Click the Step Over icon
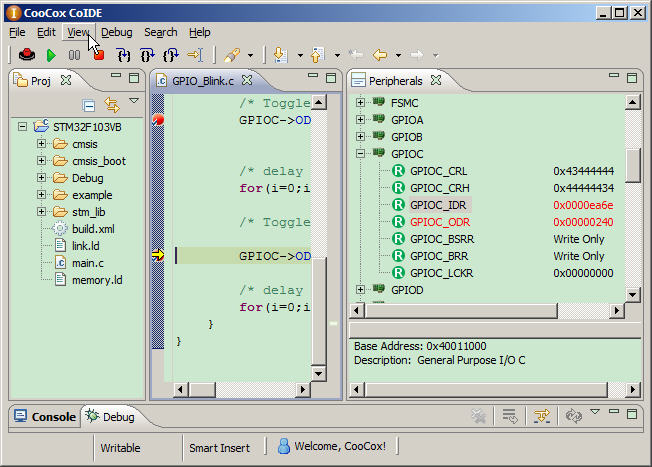This screenshot has height=467, width=652. [147, 55]
